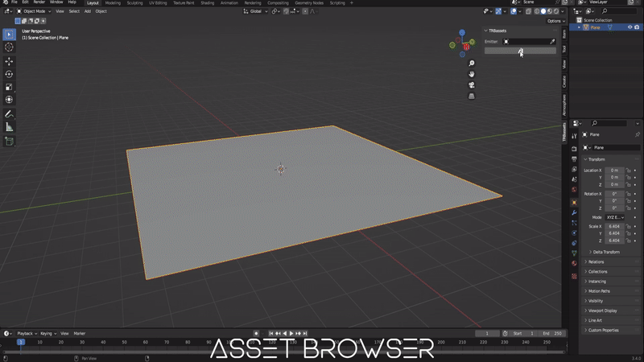644x362 pixels.
Task: Click the zoom viewport magnifier icon
Action: (x=472, y=64)
